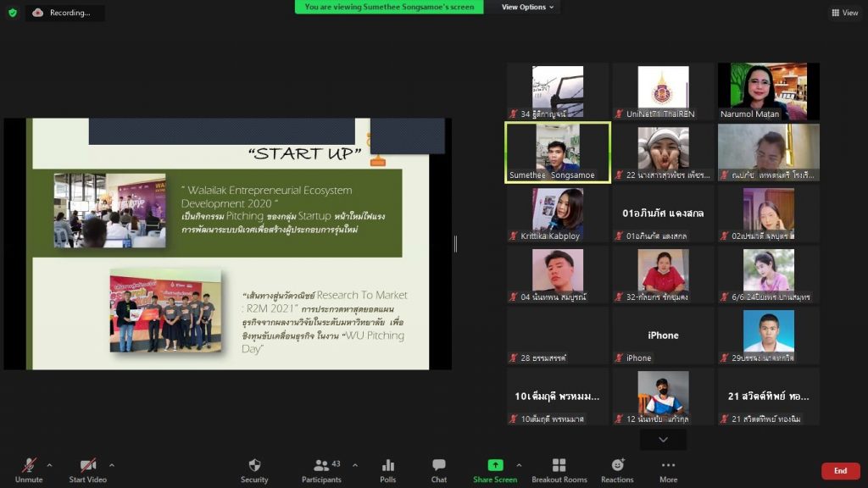Select Sumethee Songsamoe's video thumbnail
Image resolution: width=868 pixels, height=488 pixels.
click(558, 151)
